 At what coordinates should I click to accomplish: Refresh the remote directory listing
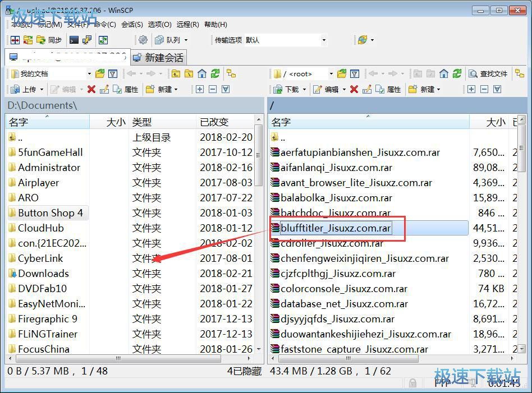coord(458,73)
